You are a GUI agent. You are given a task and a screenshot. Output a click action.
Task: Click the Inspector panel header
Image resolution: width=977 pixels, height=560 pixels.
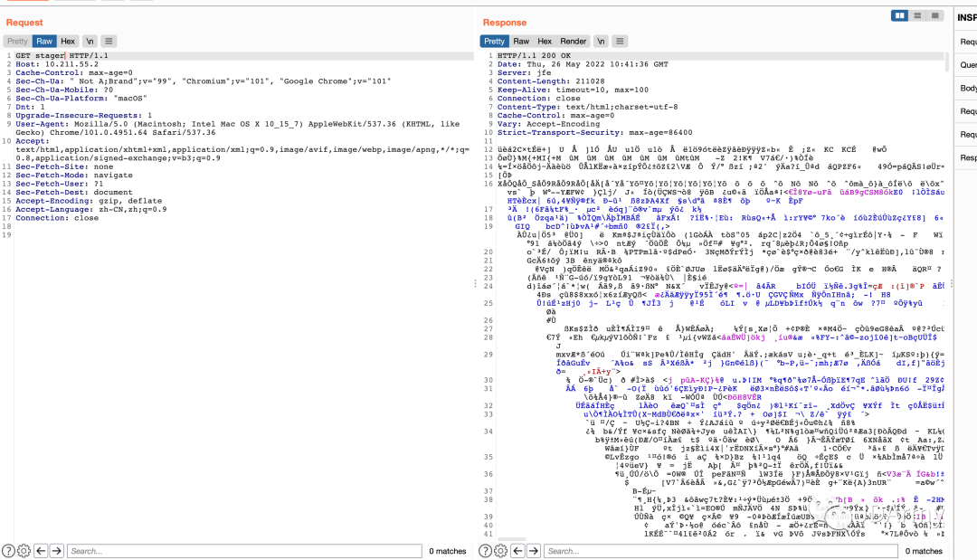(x=967, y=17)
